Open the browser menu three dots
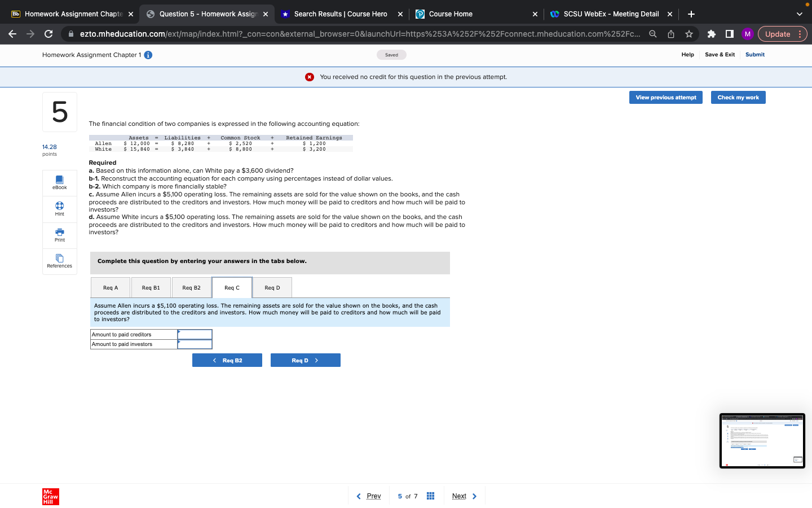 point(800,34)
